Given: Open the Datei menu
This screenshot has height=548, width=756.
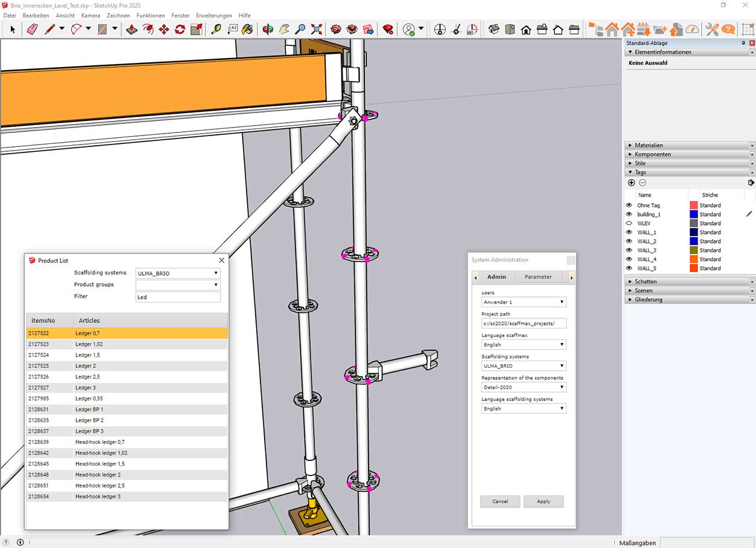Looking at the screenshot, I should pyautogui.click(x=10, y=15).
